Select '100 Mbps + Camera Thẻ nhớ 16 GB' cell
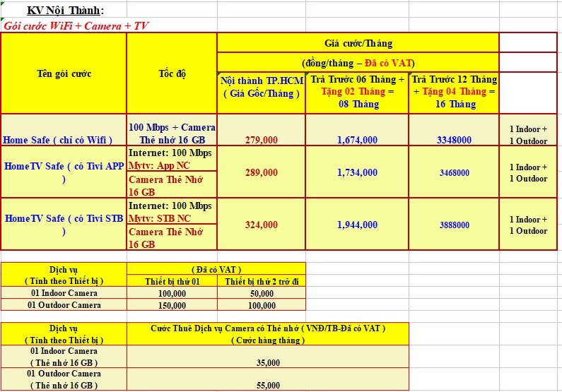The width and height of the screenshot is (562, 392). 172,129
